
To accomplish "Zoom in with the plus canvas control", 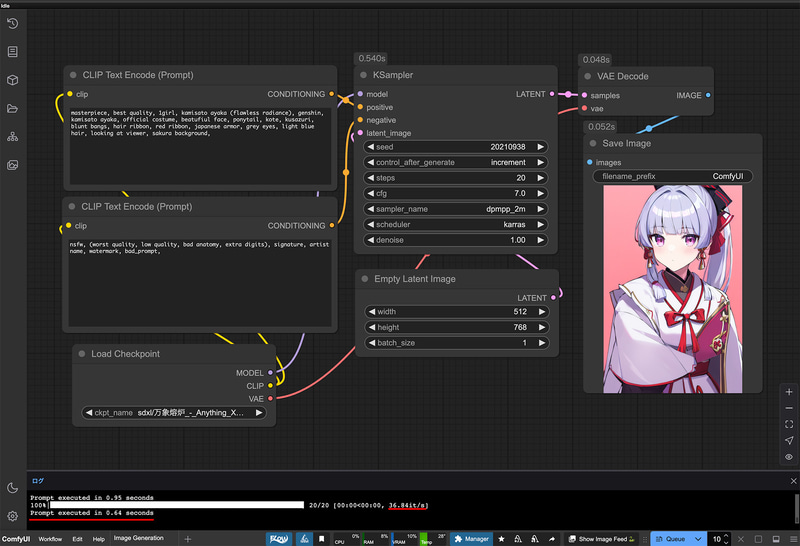I will (x=789, y=392).
